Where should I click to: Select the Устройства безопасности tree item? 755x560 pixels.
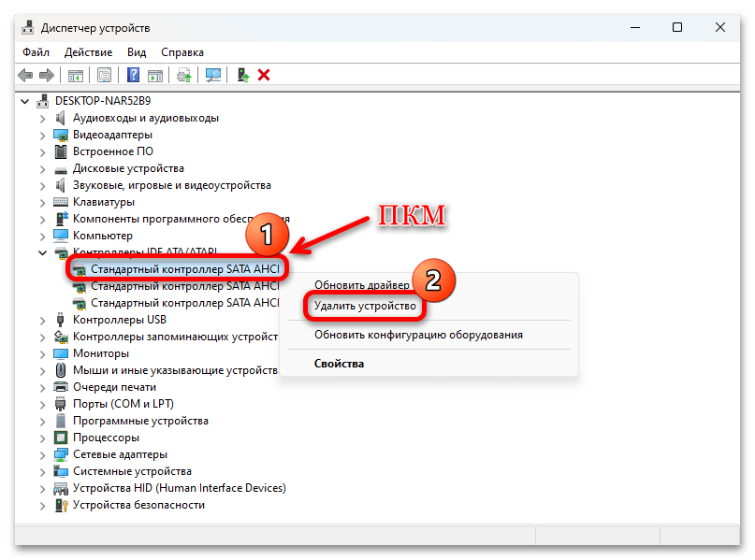[x=138, y=505]
